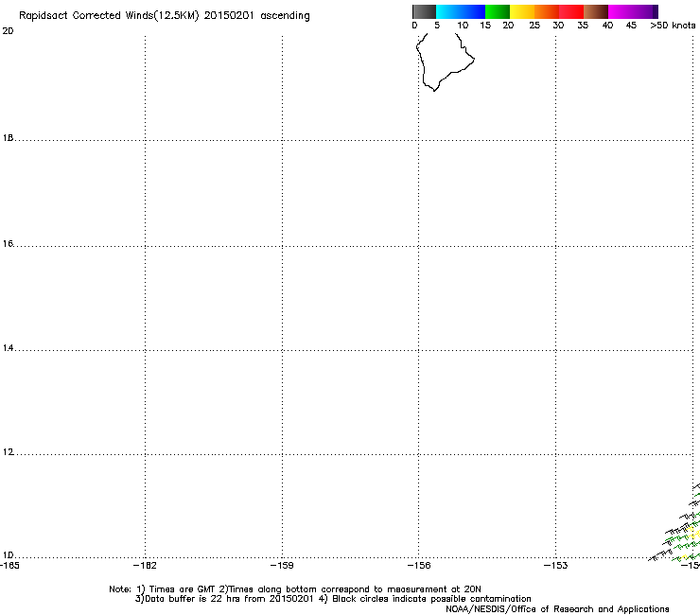Click the word 'ascending' in the title

pos(285,16)
